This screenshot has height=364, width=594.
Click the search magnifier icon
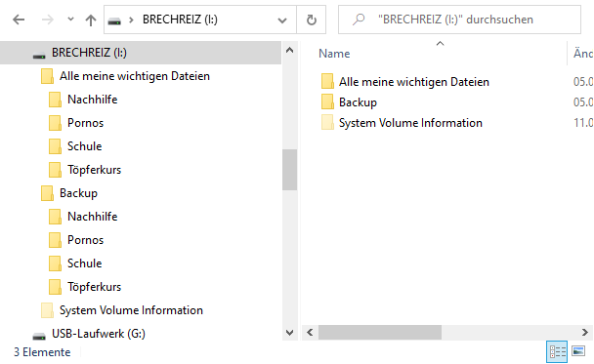359,20
